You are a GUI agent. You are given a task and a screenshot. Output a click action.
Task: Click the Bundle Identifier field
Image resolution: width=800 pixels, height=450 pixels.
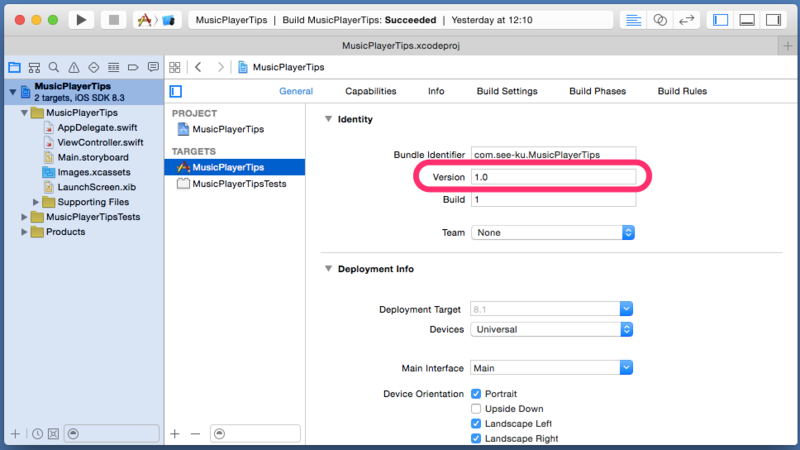pos(553,155)
